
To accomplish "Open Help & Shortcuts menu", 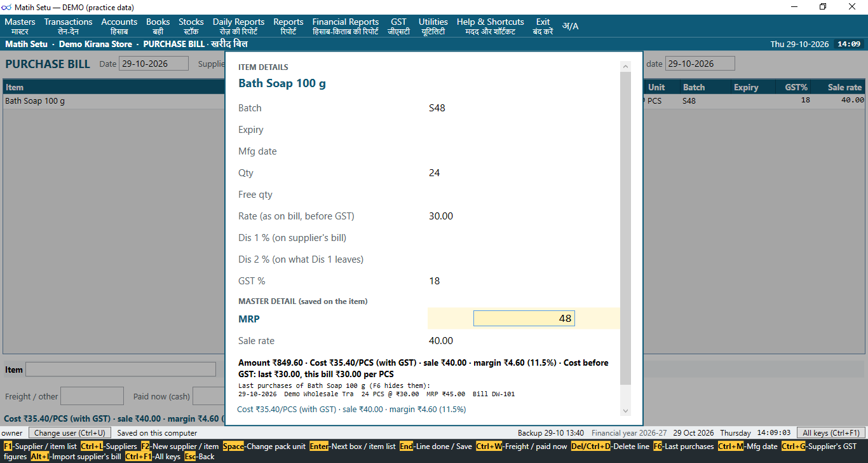I will tap(490, 26).
